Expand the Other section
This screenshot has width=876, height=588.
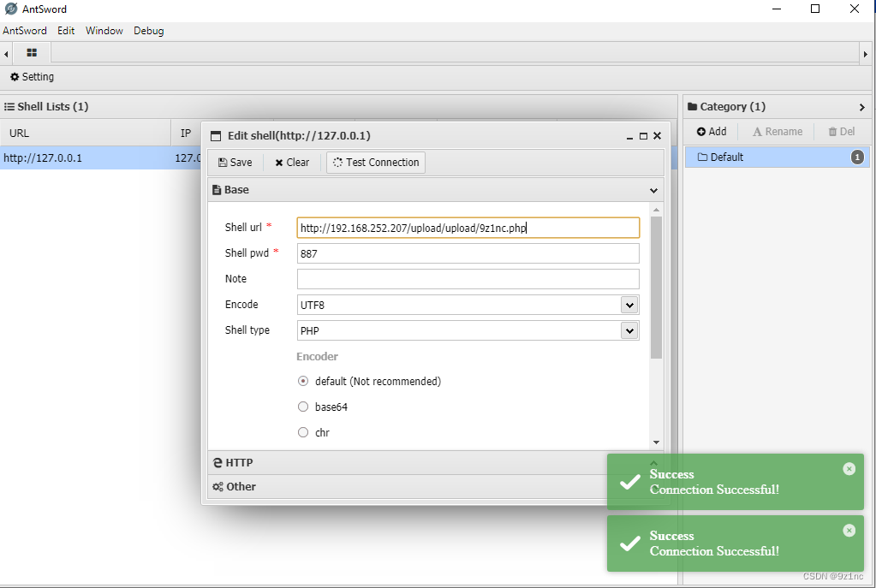435,487
